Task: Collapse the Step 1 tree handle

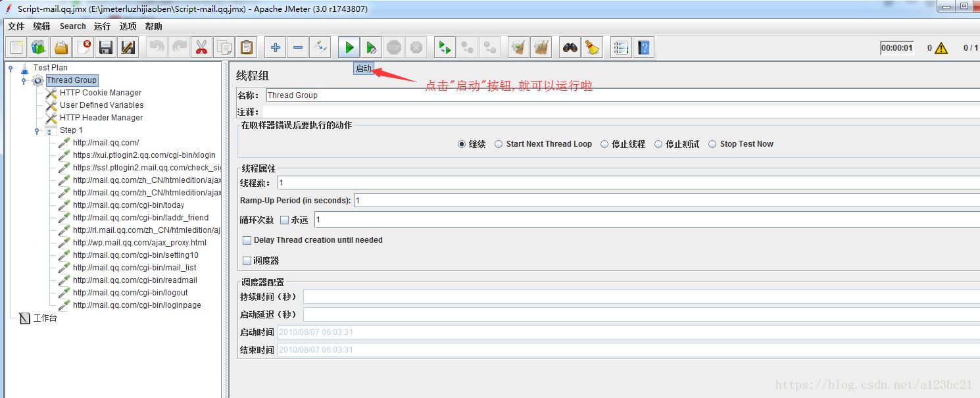Action: point(37,130)
